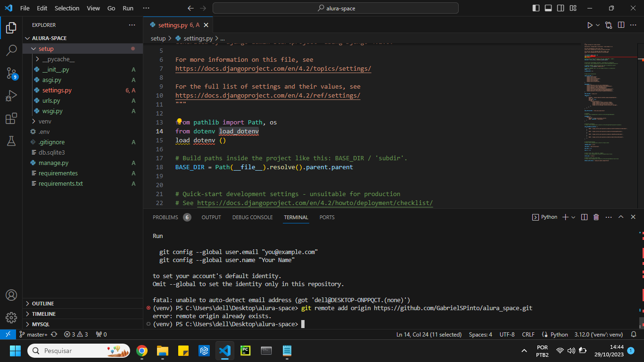The width and height of the screenshot is (644, 362).
Task: Open Customize Layout button
Action: 573,8
